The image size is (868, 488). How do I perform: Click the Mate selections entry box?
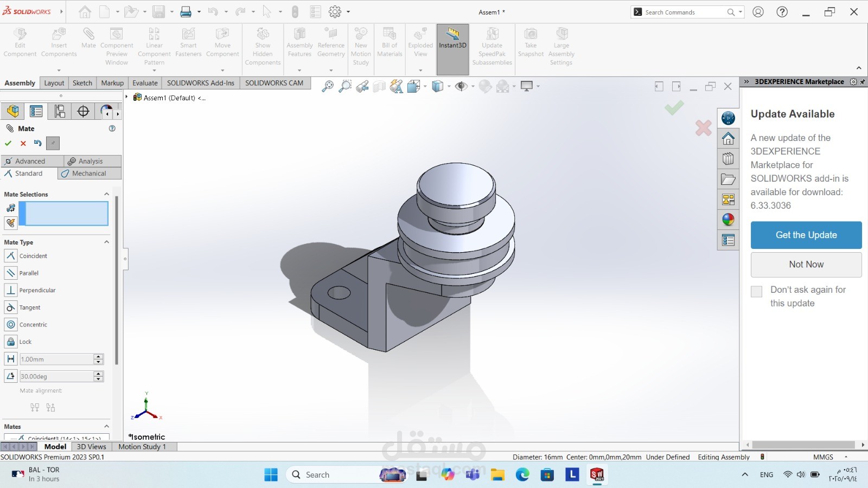click(63, 214)
